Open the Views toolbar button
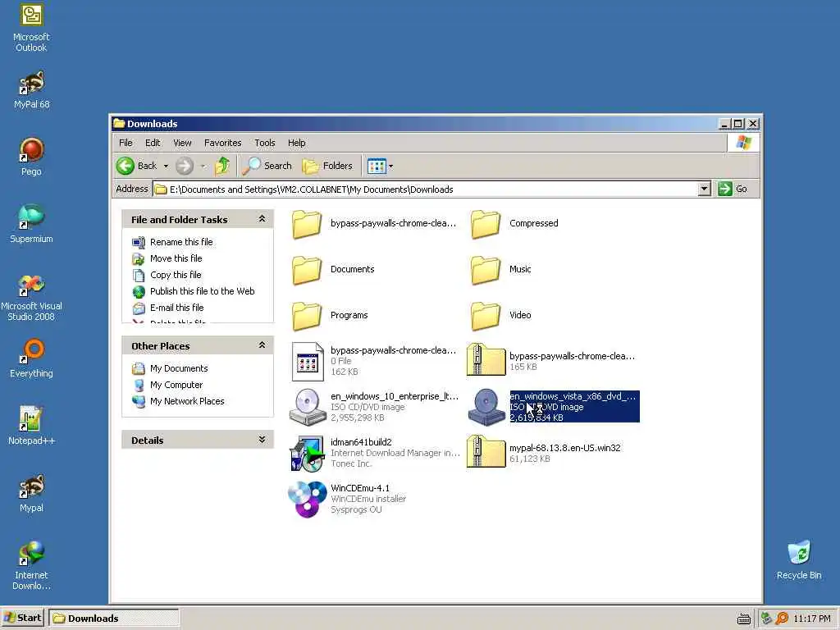The width and height of the screenshot is (840, 630). (377, 166)
